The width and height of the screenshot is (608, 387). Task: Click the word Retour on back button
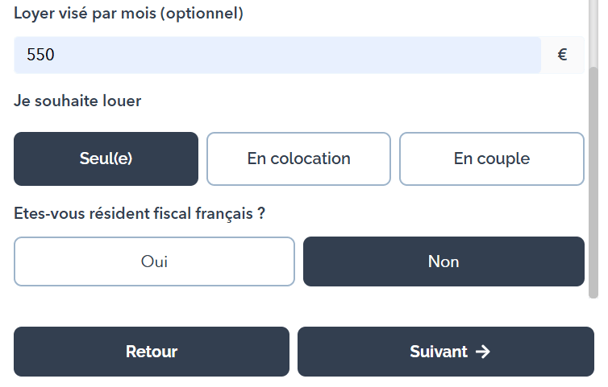[152, 352]
